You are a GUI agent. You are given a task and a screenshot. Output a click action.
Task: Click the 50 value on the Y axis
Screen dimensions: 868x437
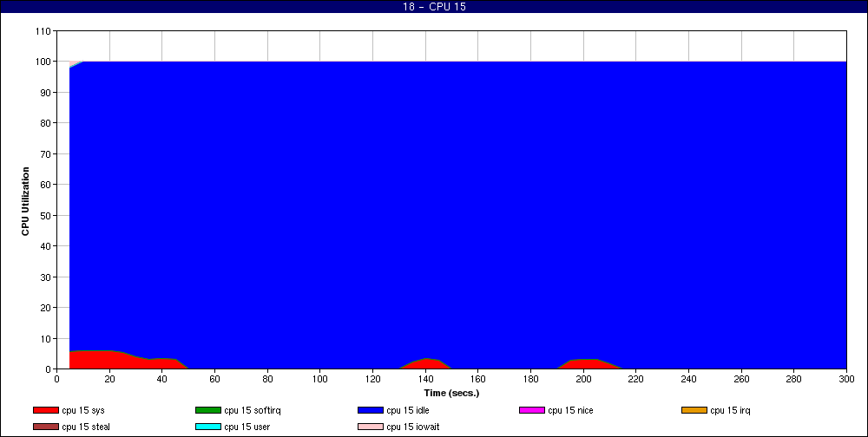[46, 216]
